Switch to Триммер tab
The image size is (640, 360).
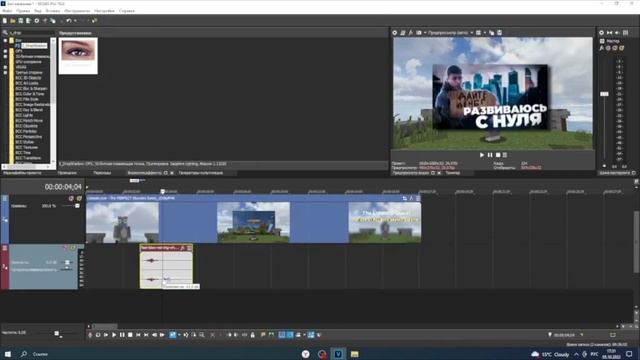(453, 173)
